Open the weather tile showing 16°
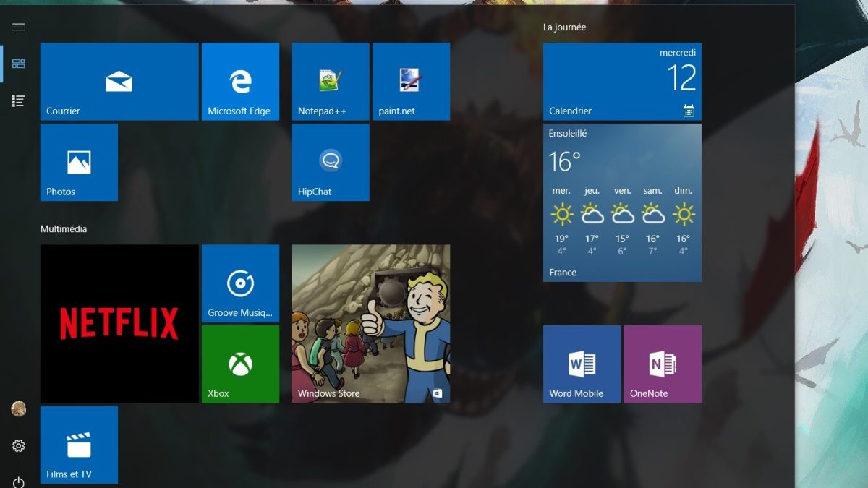Image resolution: width=868 pixels, height=488 pixels. [622, 202]
